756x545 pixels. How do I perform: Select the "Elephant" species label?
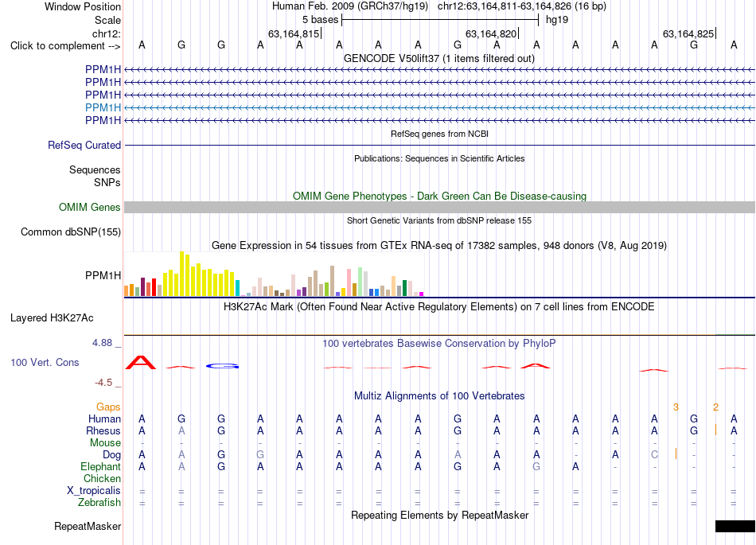[x=100, y=466]
